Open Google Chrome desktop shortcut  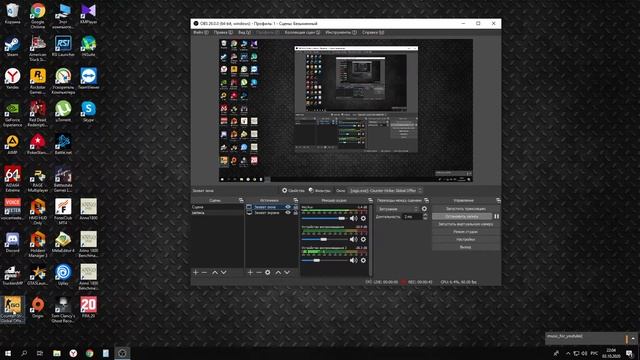pos(38,16)
